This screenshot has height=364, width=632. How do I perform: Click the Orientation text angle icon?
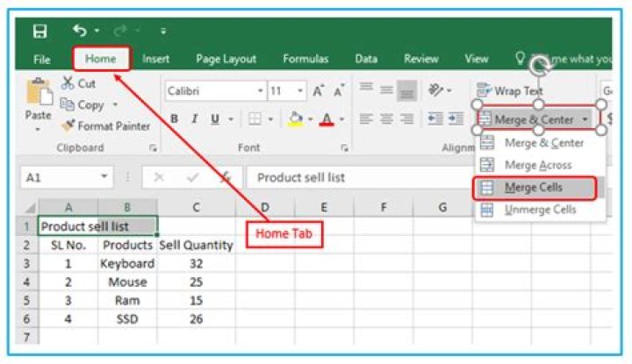pyautogui.click(x=435, y=90)
